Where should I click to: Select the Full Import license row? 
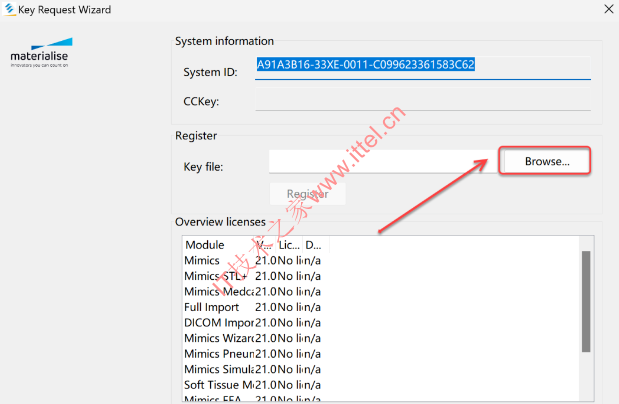coord(253,307)
